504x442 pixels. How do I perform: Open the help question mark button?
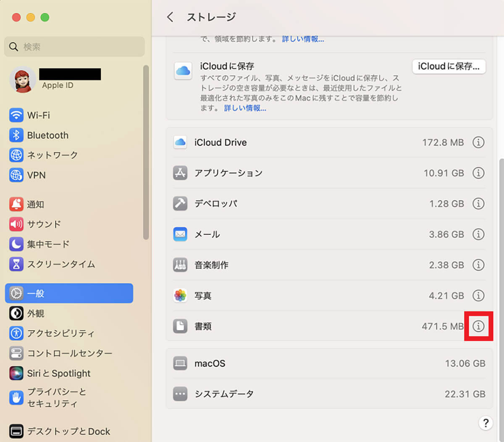coord(486,423)
